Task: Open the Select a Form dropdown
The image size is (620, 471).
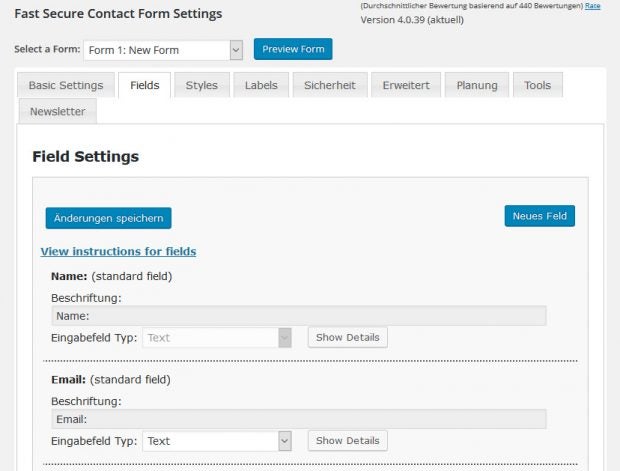Action: pos(163,50)
